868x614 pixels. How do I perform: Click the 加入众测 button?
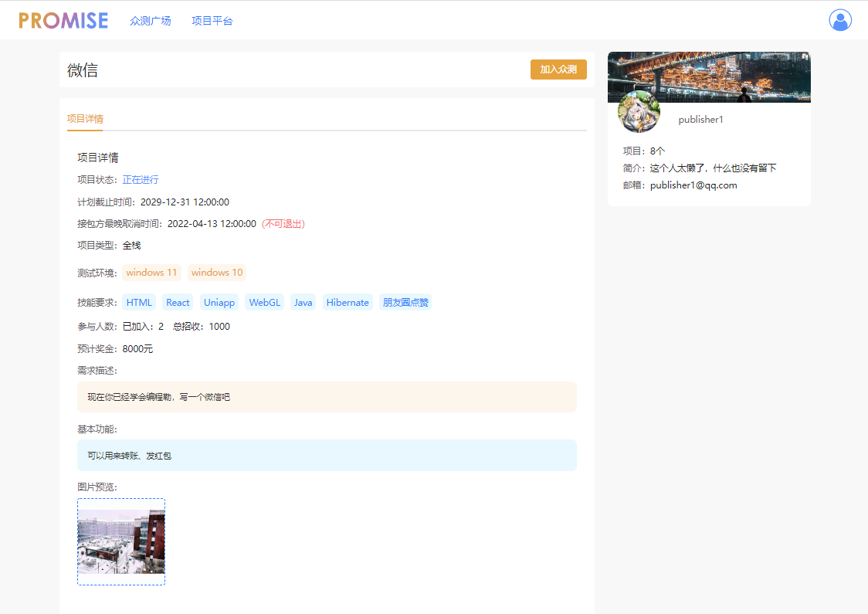558,70
